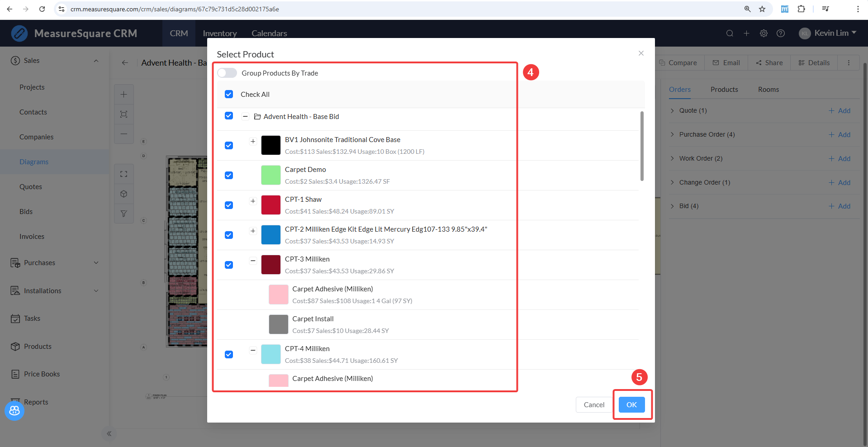Switch to the Orders tab

point(680,90)
